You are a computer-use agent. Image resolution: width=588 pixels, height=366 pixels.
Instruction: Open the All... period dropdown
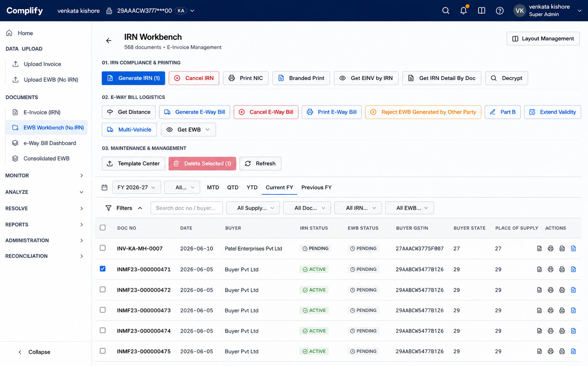click(x=182, y=188)
